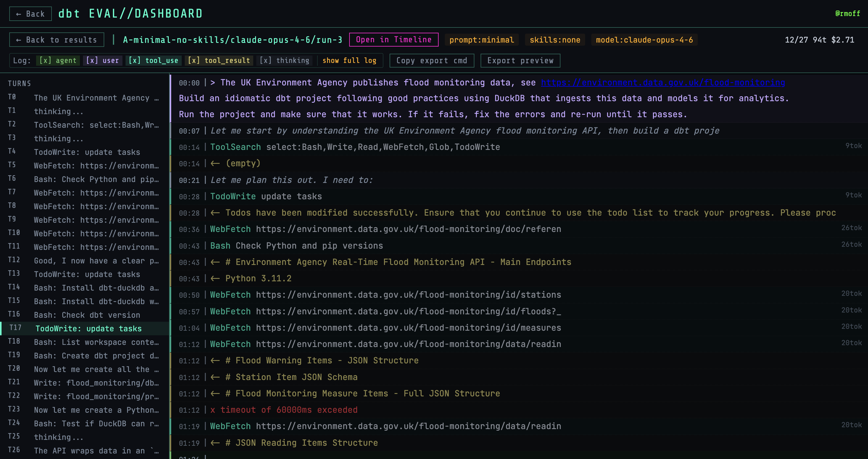Click the Back button in header

point(30,14)
